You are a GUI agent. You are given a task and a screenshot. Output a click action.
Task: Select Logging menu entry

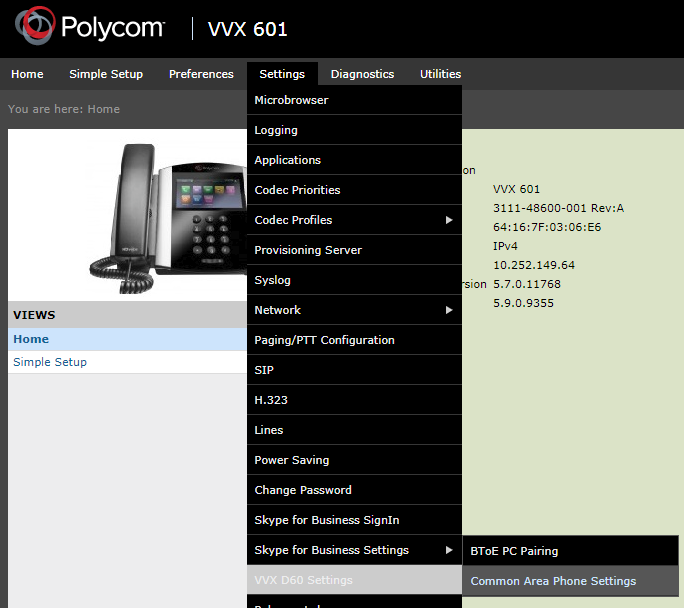(x=354, y=130)
